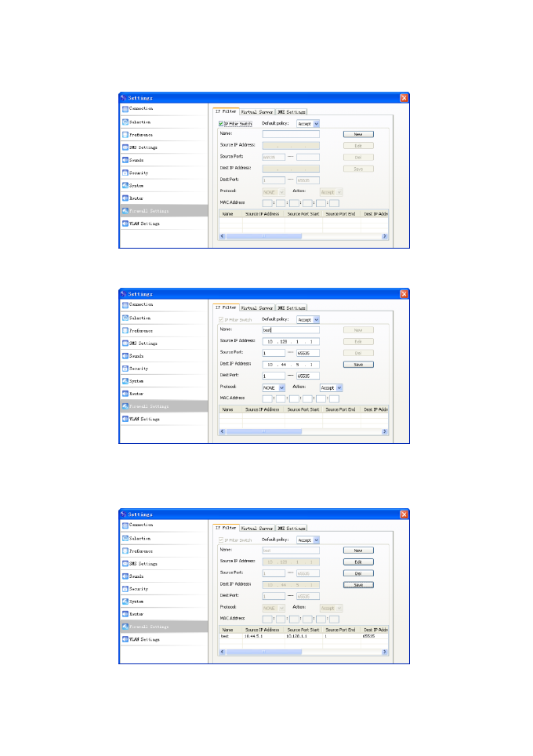Open Sounds icon in window listing the test rule
Screen dimensions: 533x756
[x=125, y=576]
